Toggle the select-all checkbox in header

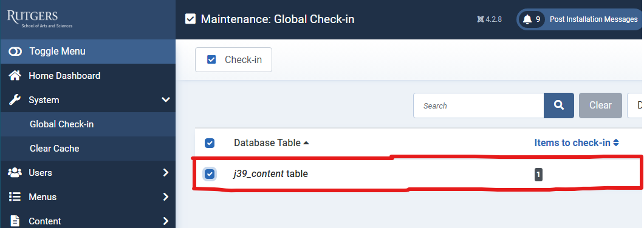point(210,143)
